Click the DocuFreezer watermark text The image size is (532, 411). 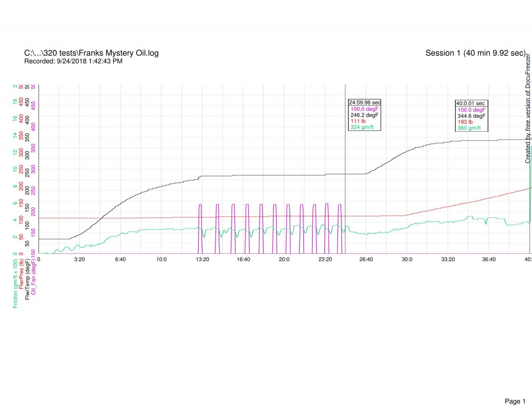click(528, 109)
